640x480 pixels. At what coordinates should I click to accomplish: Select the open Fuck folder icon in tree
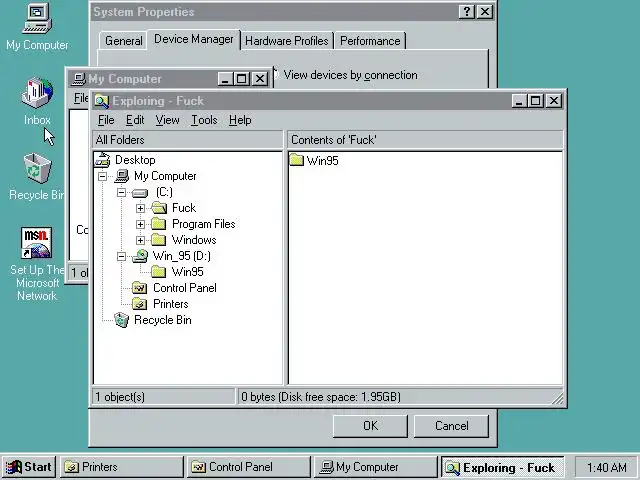pos(159,208)
